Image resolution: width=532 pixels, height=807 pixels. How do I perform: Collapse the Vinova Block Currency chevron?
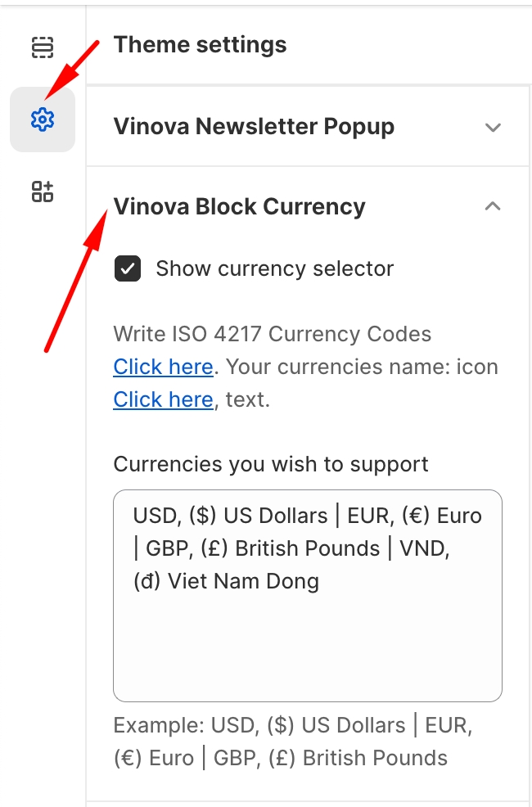point(492,207)
